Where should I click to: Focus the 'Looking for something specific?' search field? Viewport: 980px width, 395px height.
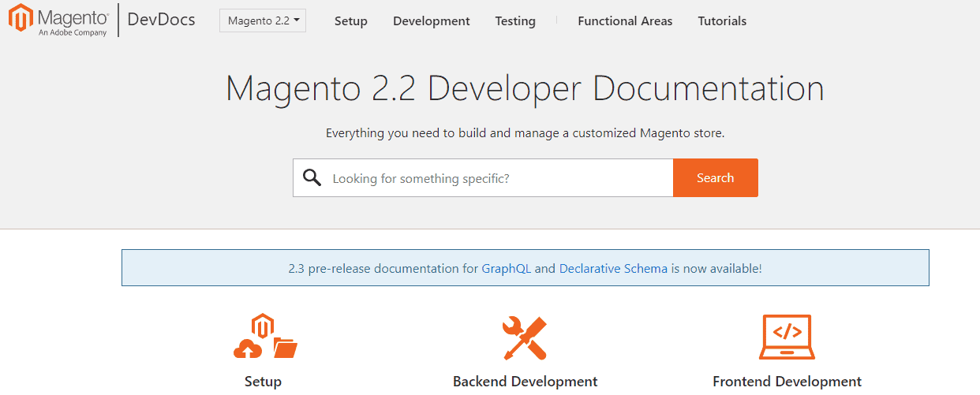497,178
